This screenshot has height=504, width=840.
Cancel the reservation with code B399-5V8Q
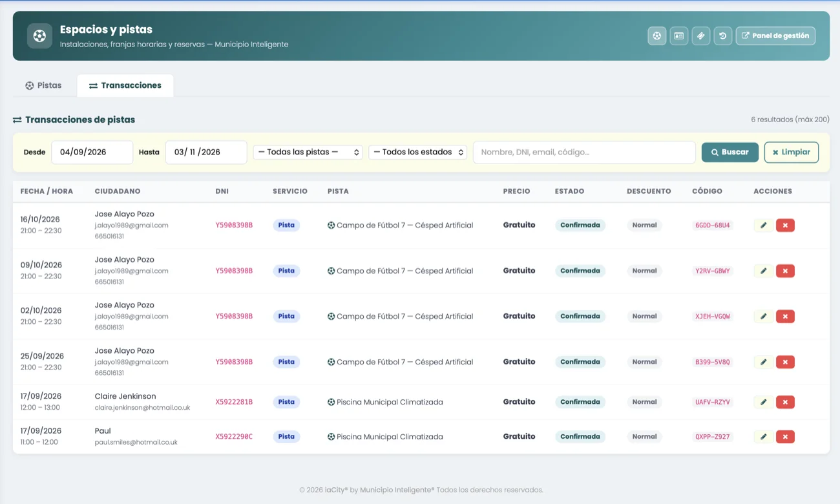(785, 362)
